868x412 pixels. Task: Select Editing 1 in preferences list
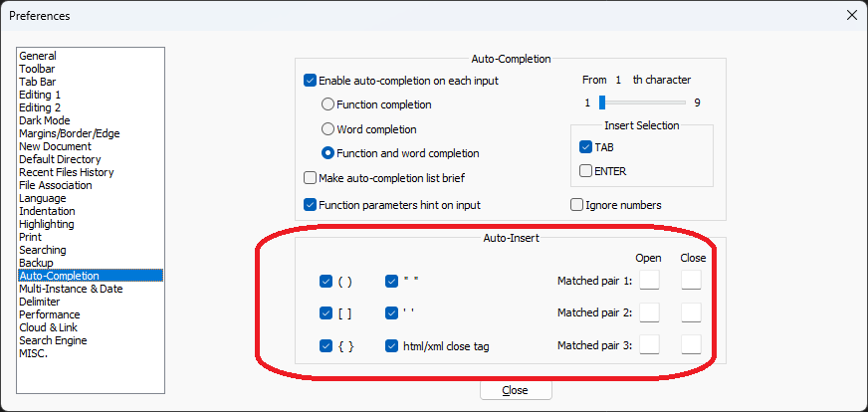pyautogui.click(x=40, y=95)
